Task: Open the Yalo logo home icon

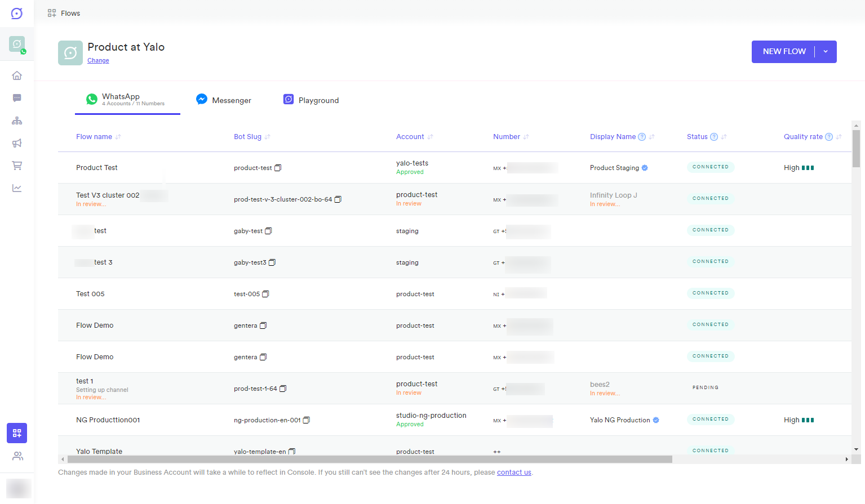Action: point(17,14)
